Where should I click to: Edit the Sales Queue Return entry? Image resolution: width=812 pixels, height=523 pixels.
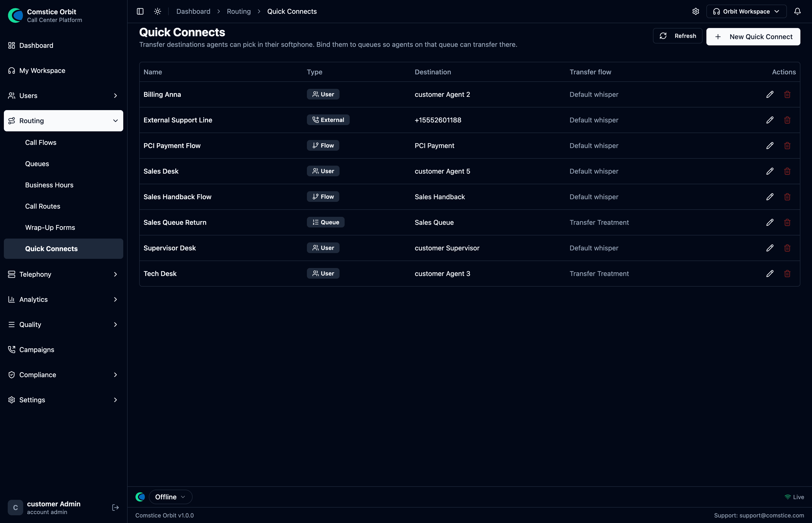pyautogui.click(x=770, y=222)
